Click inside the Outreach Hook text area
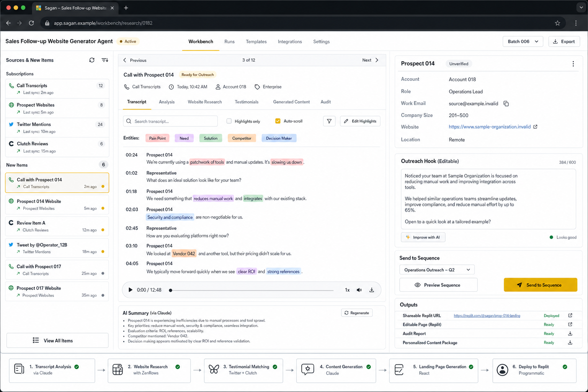 pyautogui.click(x=488, y=199)
